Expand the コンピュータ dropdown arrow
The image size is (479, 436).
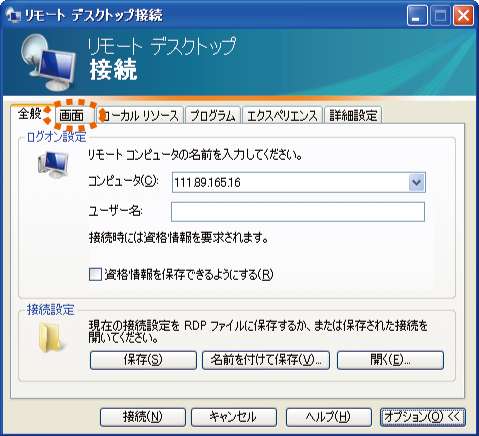[416, 182]
